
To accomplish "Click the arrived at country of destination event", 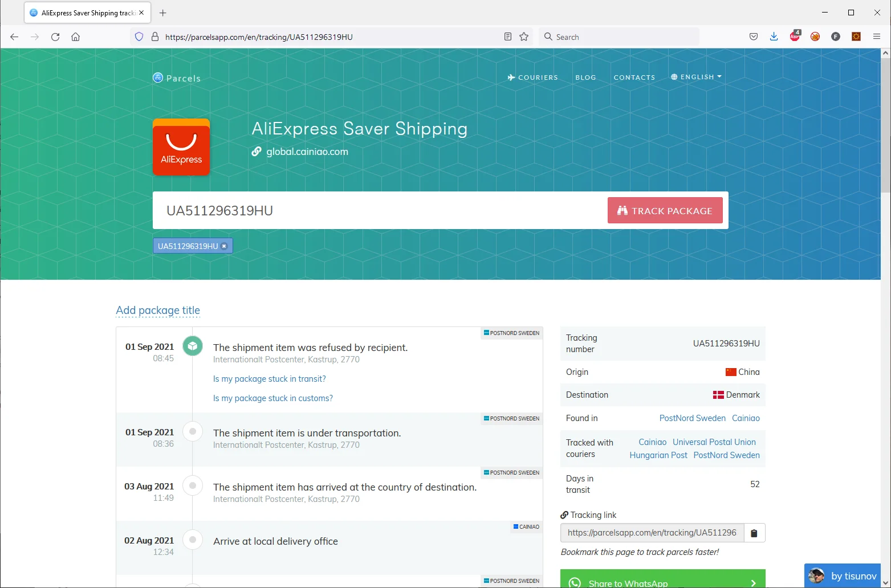I will coord(345,487).
